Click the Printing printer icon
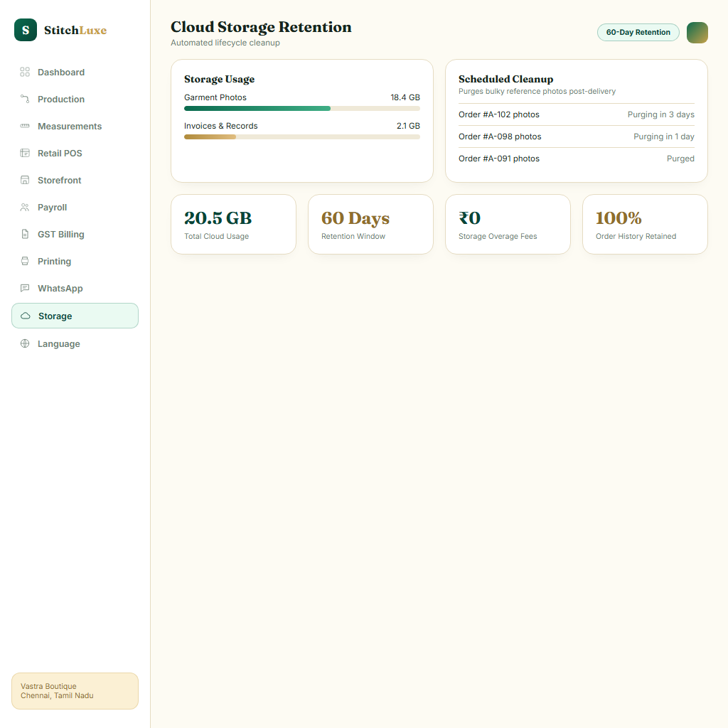 coord(25,261)
